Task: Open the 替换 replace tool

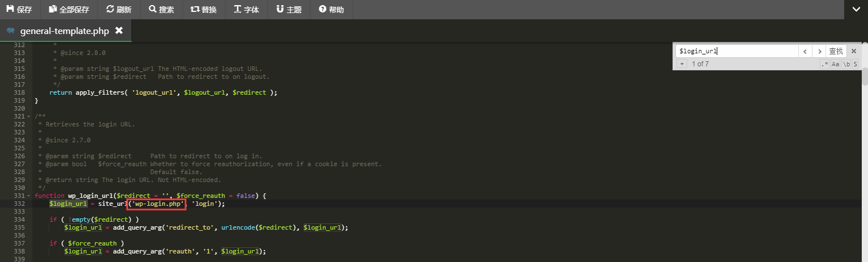Action: pyautogui.click(x=204, y=10)
